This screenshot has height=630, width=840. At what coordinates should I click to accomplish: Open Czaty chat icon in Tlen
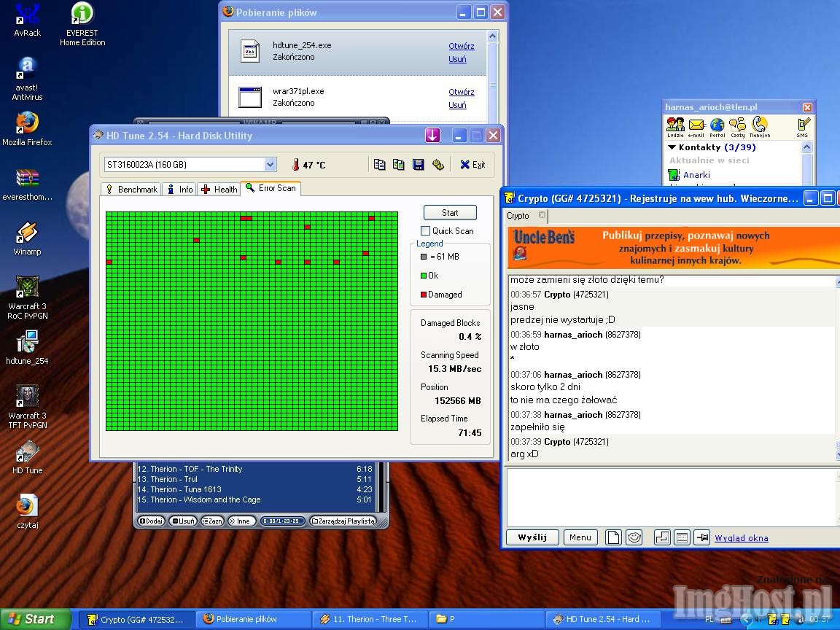pos(738,127)
